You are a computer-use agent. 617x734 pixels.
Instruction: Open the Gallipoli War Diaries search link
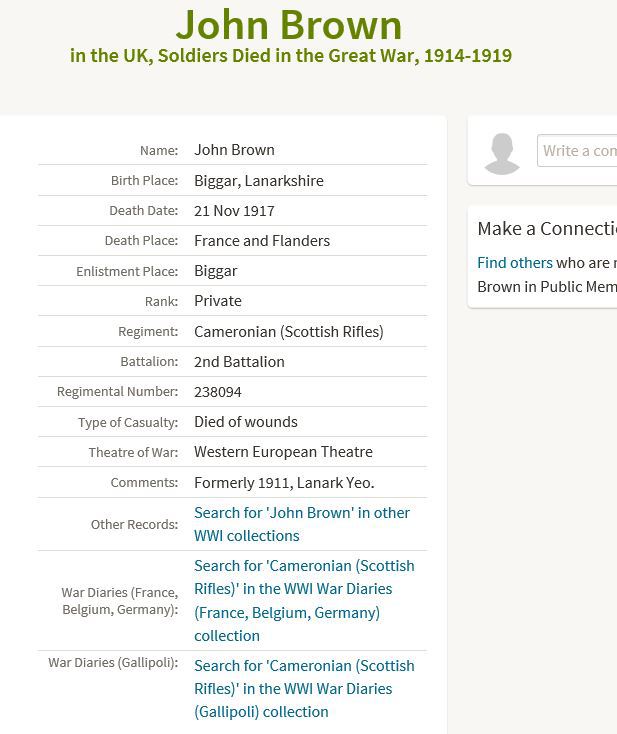point(303,688)
